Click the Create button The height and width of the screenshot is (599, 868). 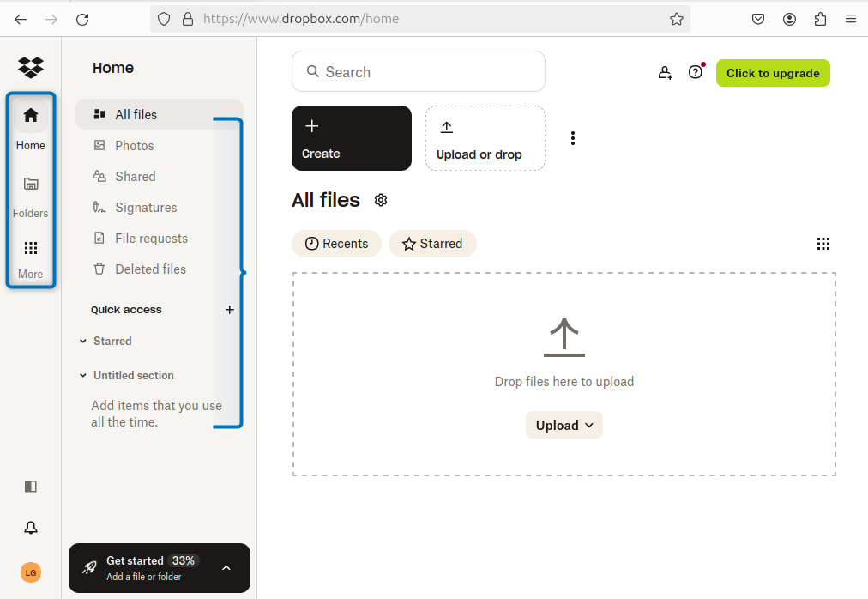coord(352,138)
